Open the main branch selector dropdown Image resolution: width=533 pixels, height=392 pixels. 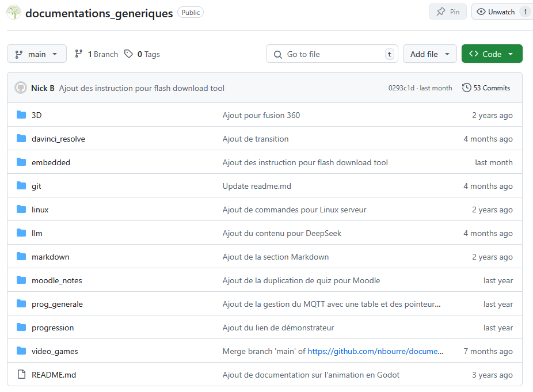point(37,54)
